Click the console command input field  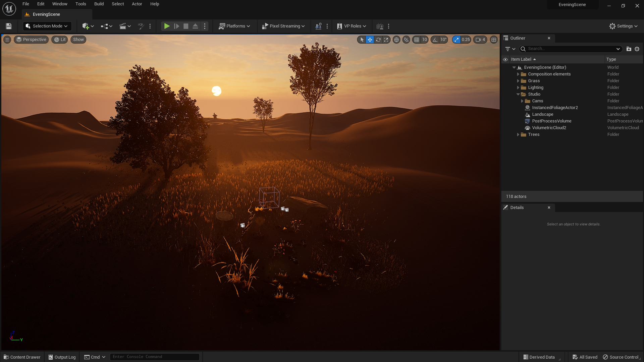pyautogui.click(x=155, y=357)
